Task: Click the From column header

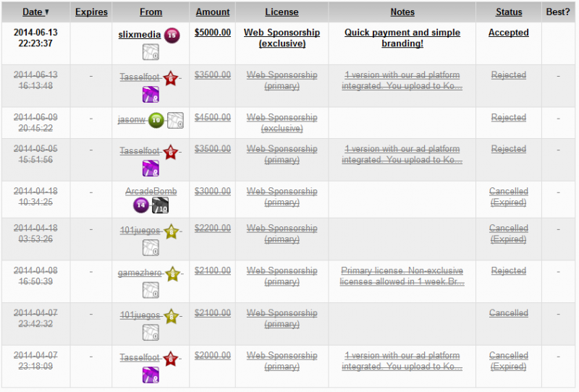Action: (x=151, y=12)
